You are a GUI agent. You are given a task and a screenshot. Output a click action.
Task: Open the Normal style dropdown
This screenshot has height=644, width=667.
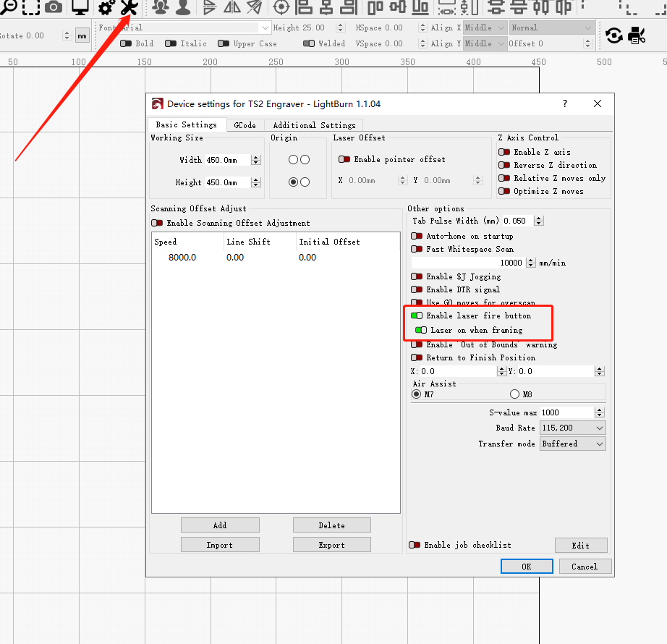click(x=552, y=27)
